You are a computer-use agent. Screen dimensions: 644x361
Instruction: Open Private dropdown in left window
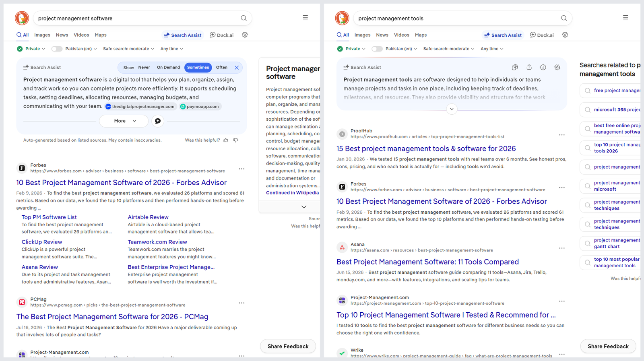coord(31,49)
